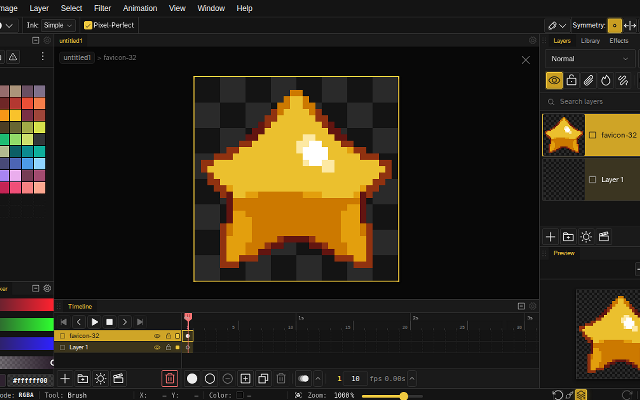This screenshot has width=640, height=400.
Task: Pick the bright yellow palette swatch
Action: 16,116
